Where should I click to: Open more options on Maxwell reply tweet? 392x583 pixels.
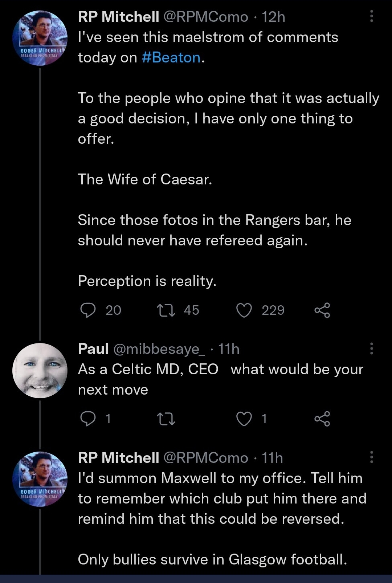click(371, 457)
